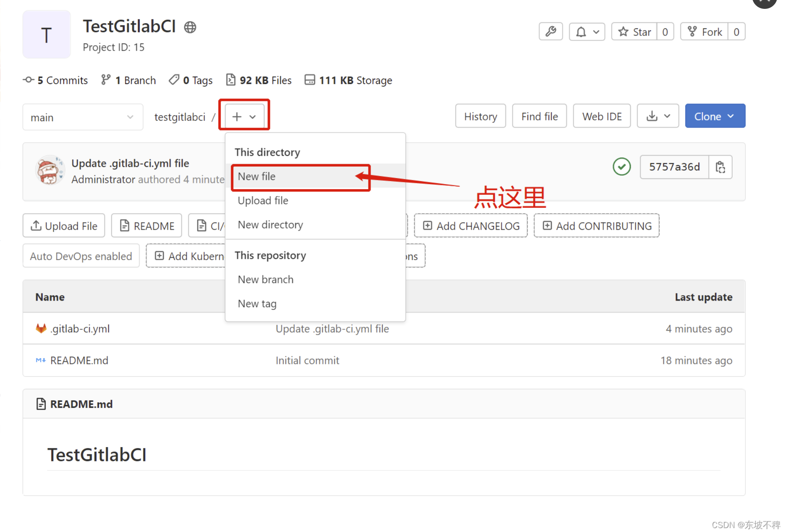Open the download source code dropdown
Image resolution: width=788 pixels, height=532 pixels.
[658, 116]
